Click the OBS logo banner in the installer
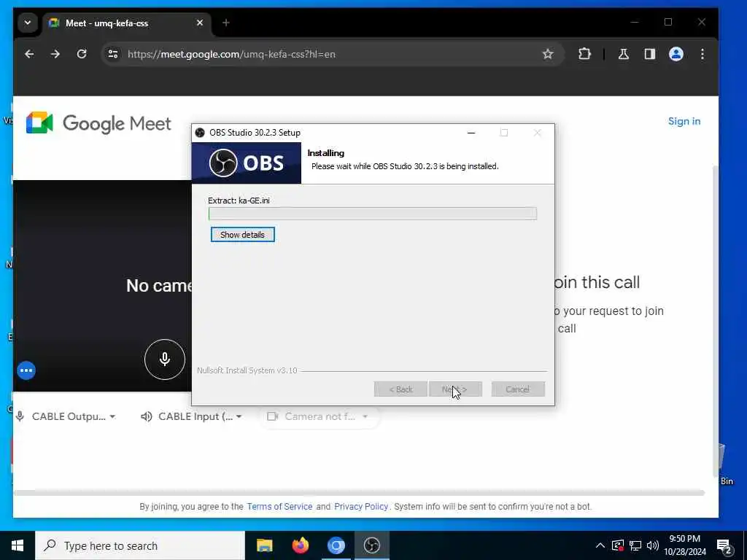Image resolution: width=747 pixels, height=560 pixels. click(247, 163)
